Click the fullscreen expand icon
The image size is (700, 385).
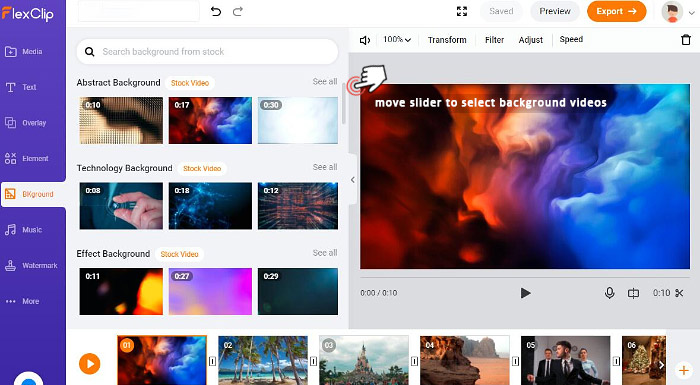462,12
